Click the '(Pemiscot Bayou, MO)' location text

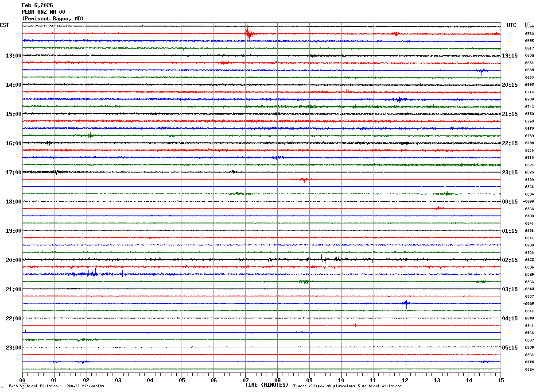pos(53,19)
